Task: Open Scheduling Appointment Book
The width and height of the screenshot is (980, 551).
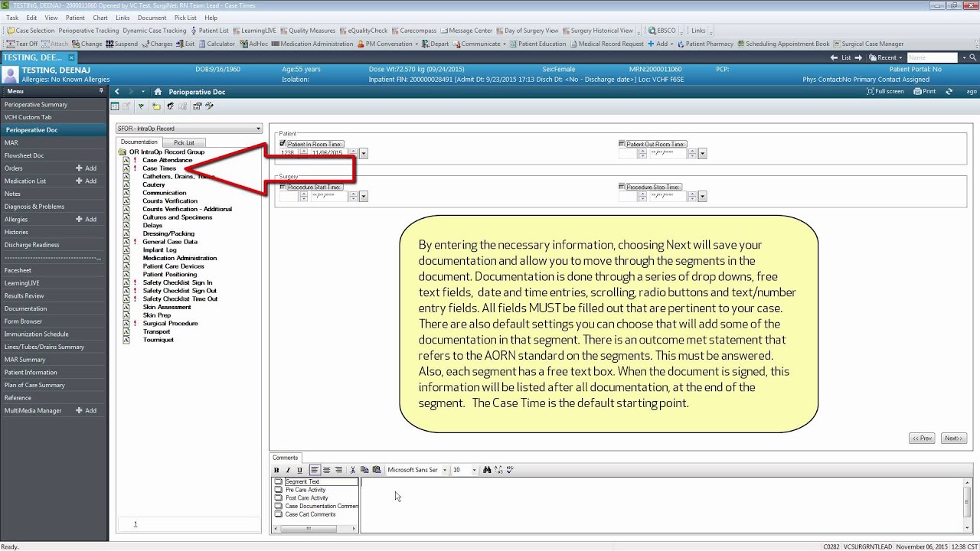Action: [783, 44]
